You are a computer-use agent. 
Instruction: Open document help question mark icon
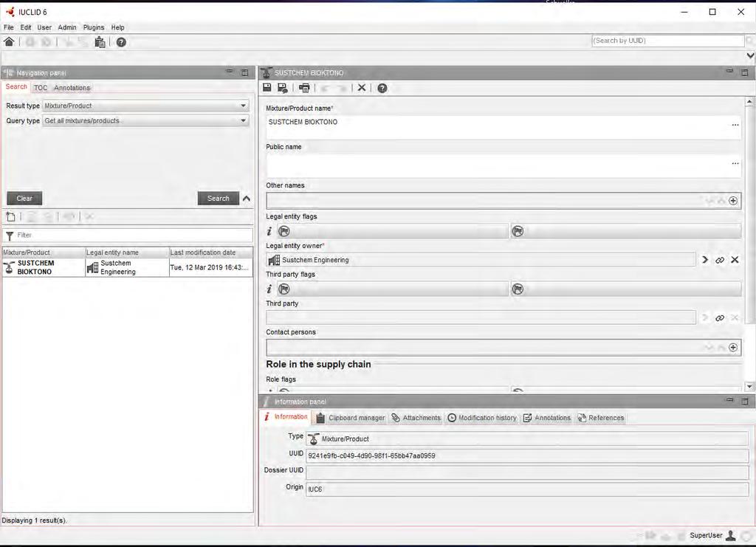coord(382,88)
